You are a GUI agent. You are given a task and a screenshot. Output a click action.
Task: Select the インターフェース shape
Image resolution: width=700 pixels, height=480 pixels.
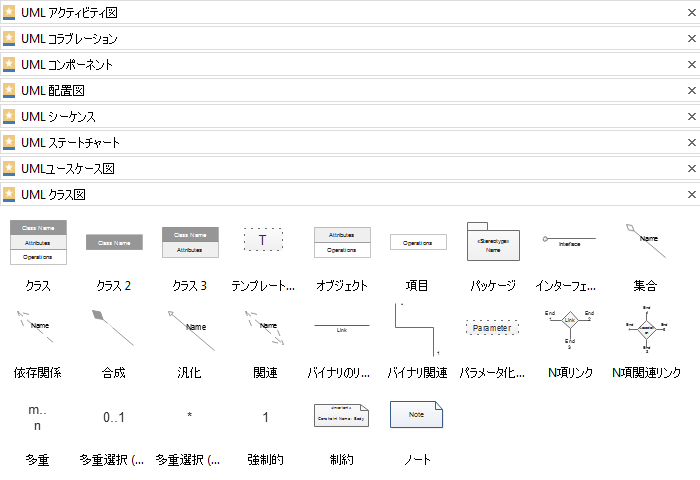(569, 241)
